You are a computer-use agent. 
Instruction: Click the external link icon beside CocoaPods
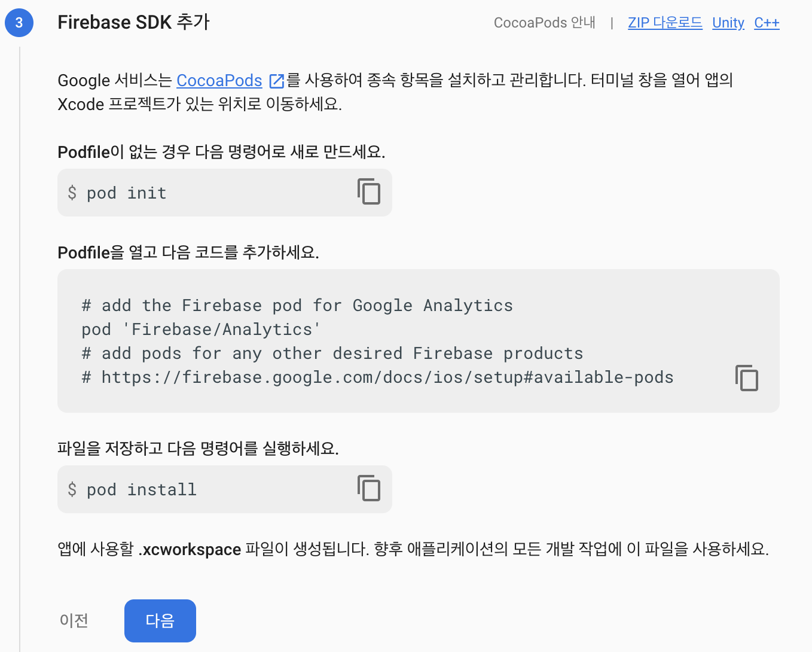point(277,81)
